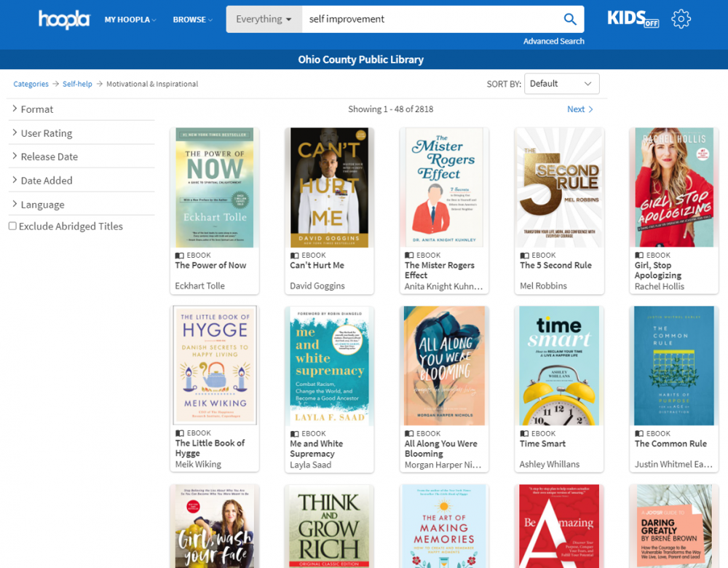Image resolution: width=728 pixels, height=568 pixels.
Task: Open Girl, Wash Your Face cover
Action: (215, 526)
